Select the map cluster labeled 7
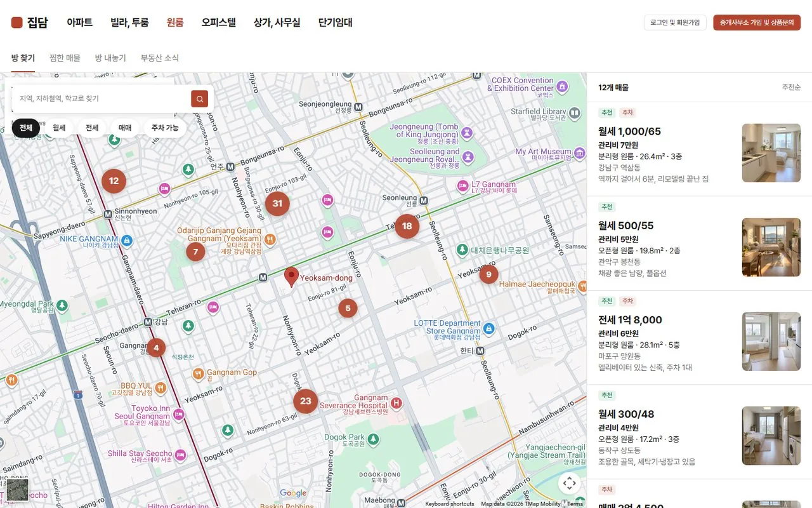812x508 pixels. pyautogui.click(x=195, y=252)
